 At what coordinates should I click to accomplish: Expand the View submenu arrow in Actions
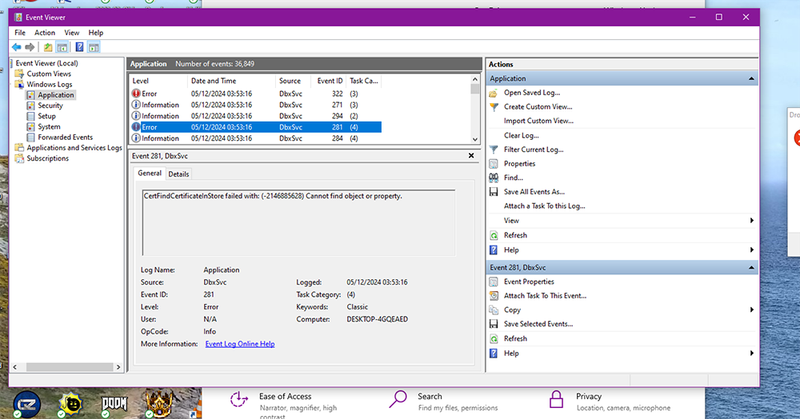point(751,220)
